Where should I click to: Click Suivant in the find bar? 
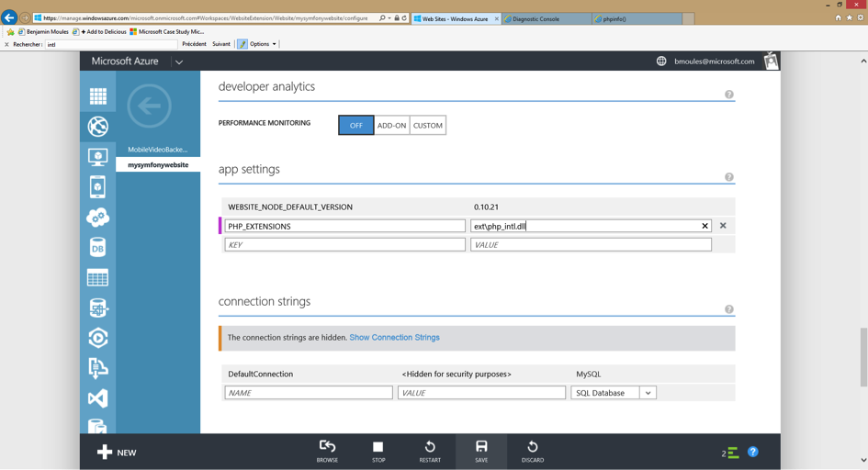click(220, 44)
